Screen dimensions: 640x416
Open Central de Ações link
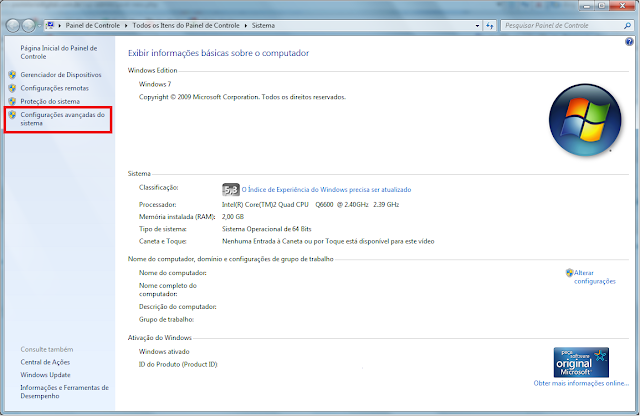pyautogui.click(x=45, y=362)
